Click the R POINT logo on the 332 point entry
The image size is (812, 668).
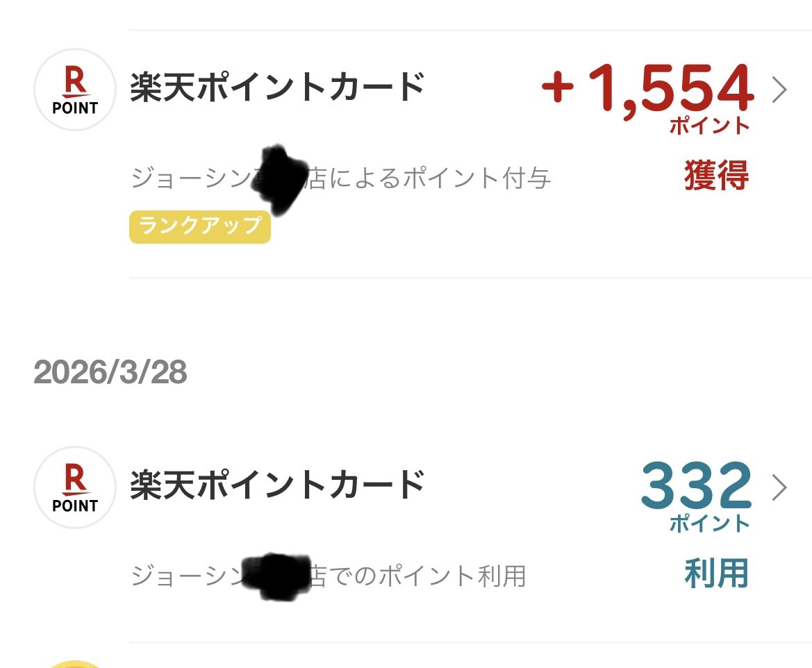tap(74, 487)
